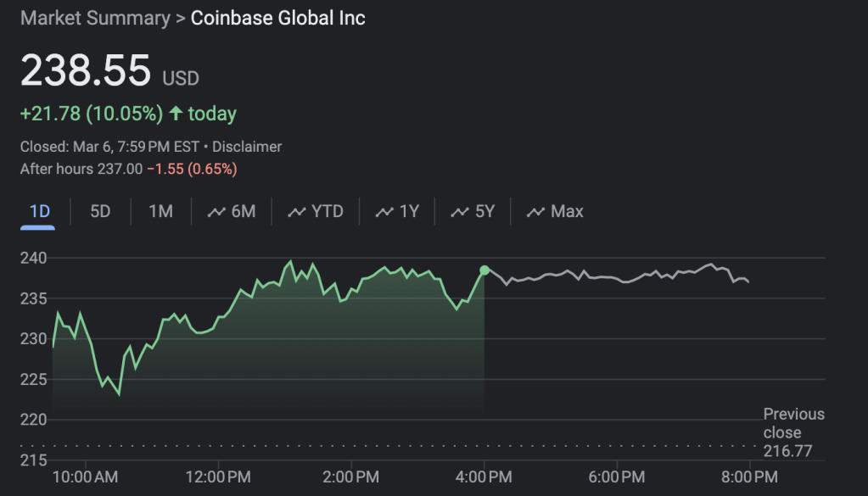
Task: Click the trend icon next to 6M
Action: pos(216,212)
